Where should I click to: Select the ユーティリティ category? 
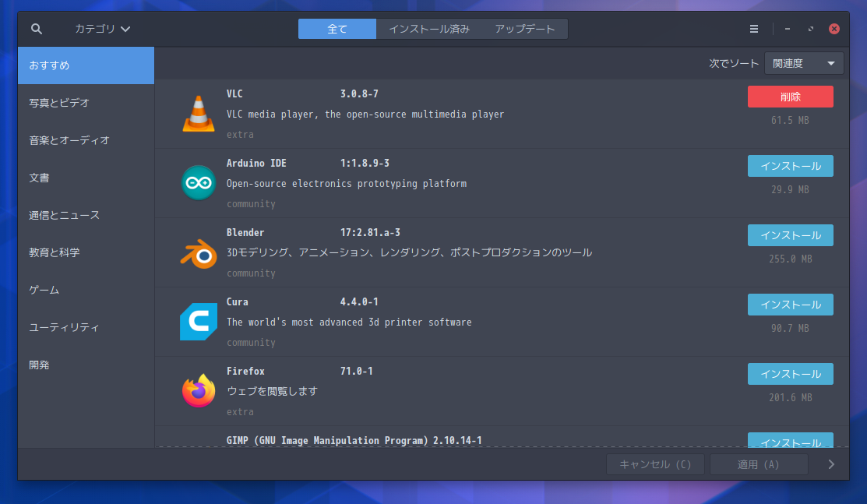point(86,327)
